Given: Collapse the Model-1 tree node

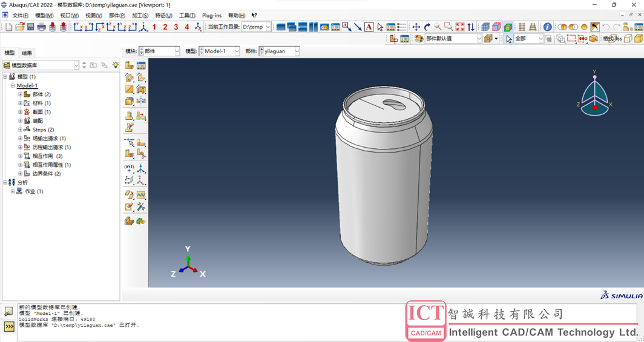Looking at the screenshot, I should click(12, 85).
